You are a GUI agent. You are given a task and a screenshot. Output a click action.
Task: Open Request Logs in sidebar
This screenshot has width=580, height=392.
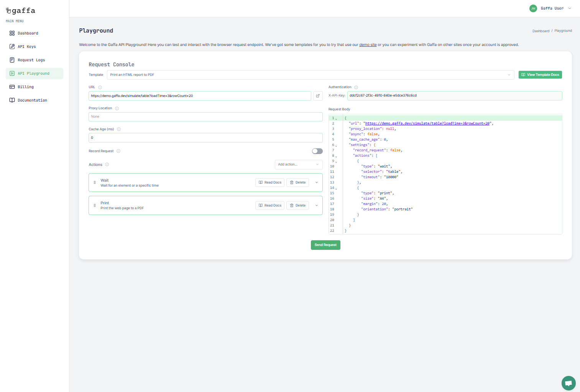click(31, 60)
